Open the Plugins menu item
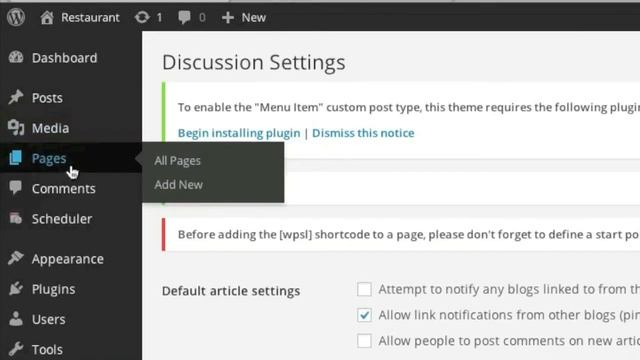 click(53, 289)
